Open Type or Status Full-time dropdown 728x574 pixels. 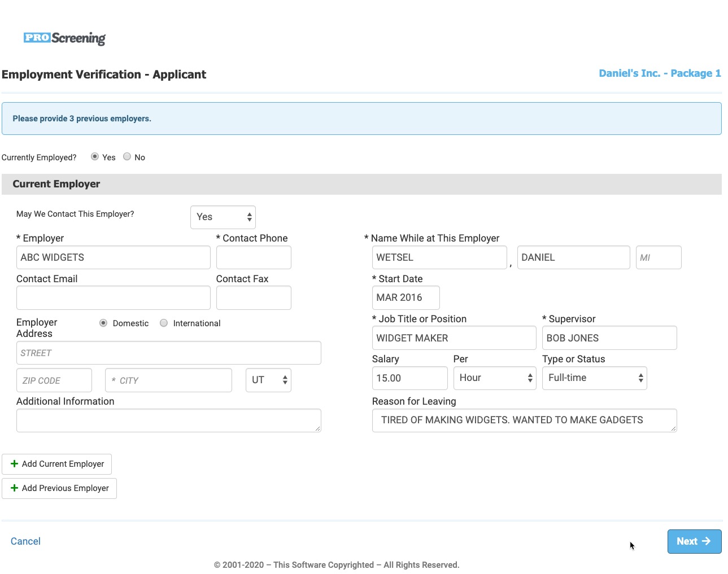pos(594,378)
